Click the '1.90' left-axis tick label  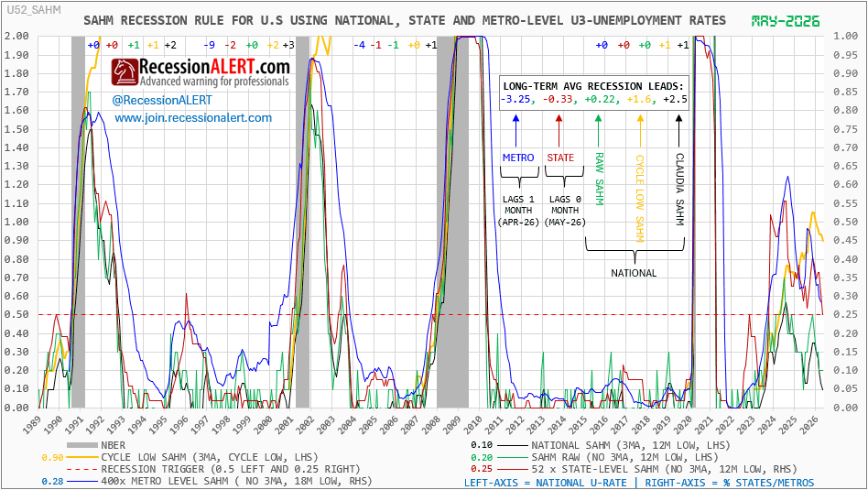click(x=16, y=55)
